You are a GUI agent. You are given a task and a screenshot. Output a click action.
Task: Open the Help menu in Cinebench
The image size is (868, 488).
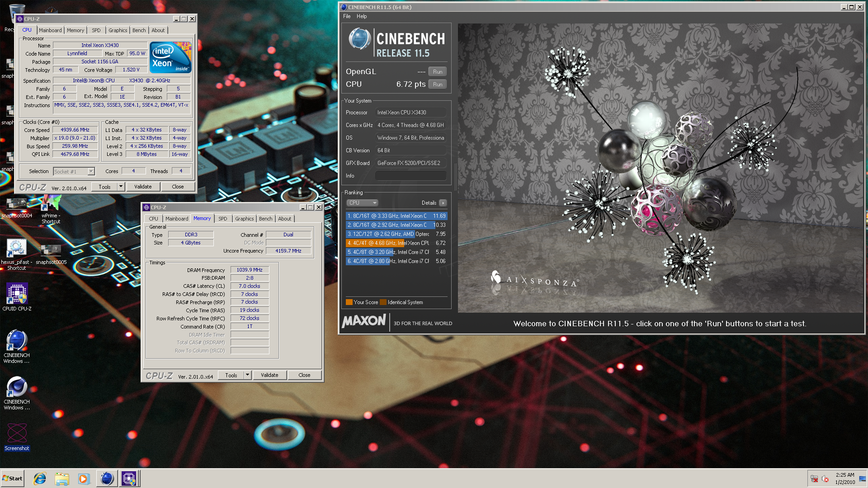(362, 16)
